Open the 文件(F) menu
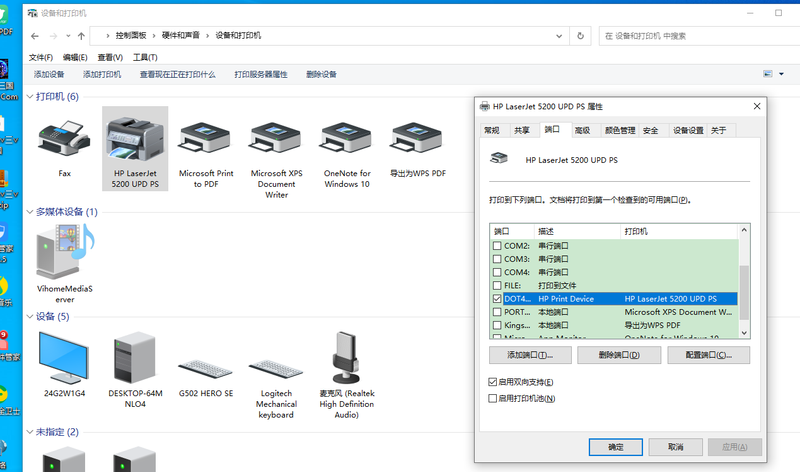800x472 pixels. point(41,57)
